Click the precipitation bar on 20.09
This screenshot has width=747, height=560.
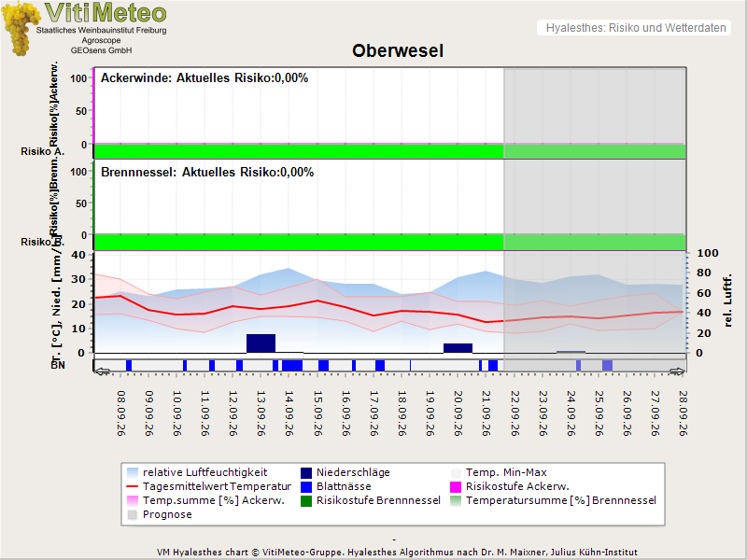(458, 348)
